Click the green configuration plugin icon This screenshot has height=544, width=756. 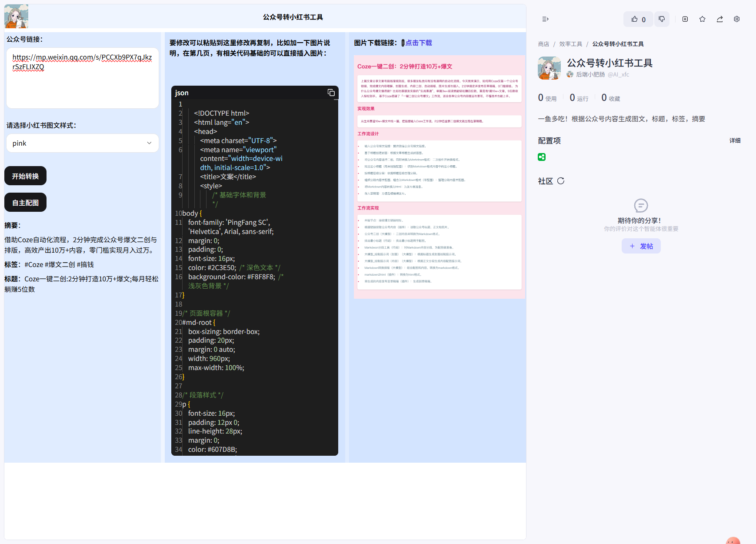(542, 157)
